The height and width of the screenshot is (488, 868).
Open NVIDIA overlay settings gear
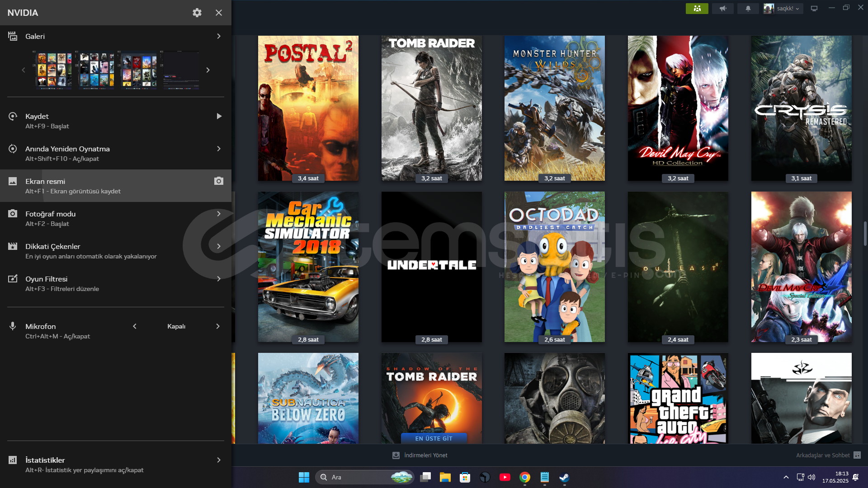(197, 13)
